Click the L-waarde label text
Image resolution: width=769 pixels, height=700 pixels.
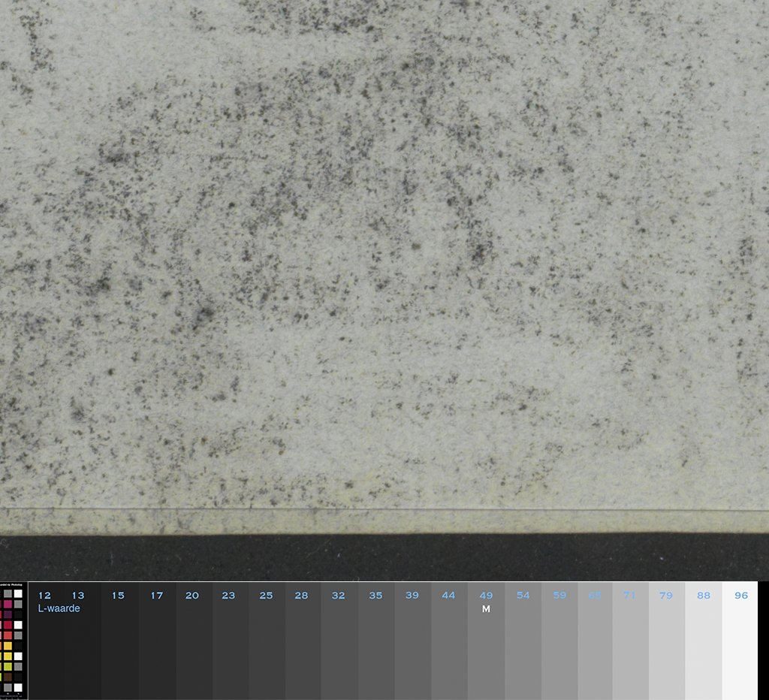tap(59, 608)
